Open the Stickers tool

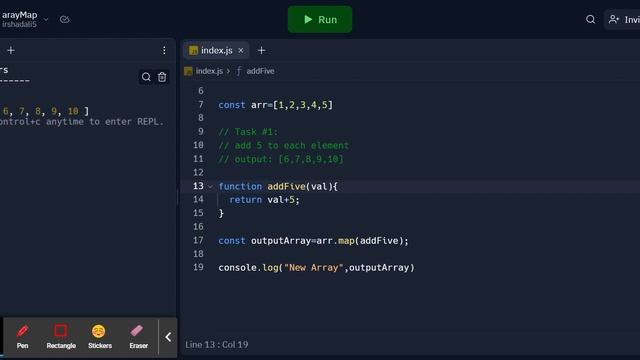click(100, 337)
